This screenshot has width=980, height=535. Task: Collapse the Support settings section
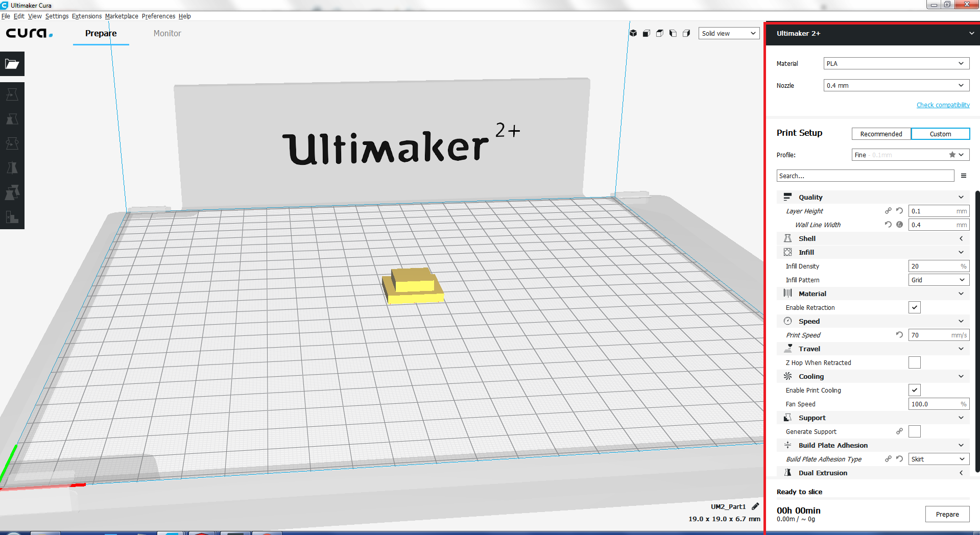(873, 418)
